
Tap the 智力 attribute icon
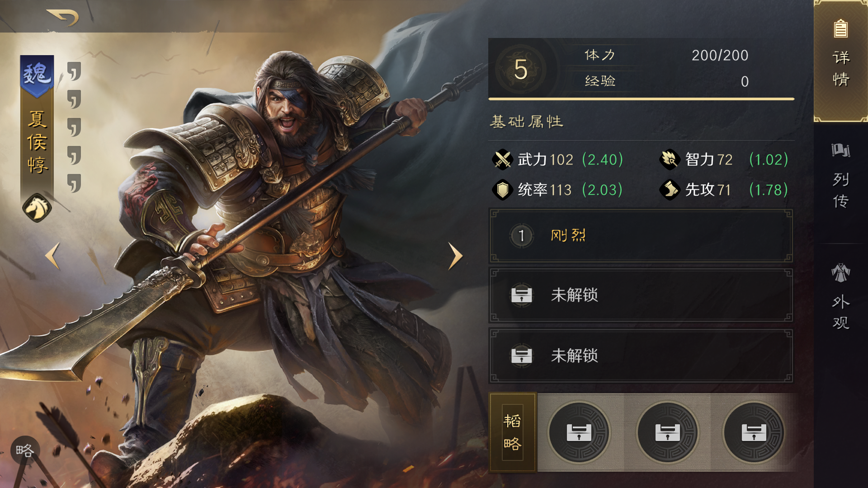point(670,160)
